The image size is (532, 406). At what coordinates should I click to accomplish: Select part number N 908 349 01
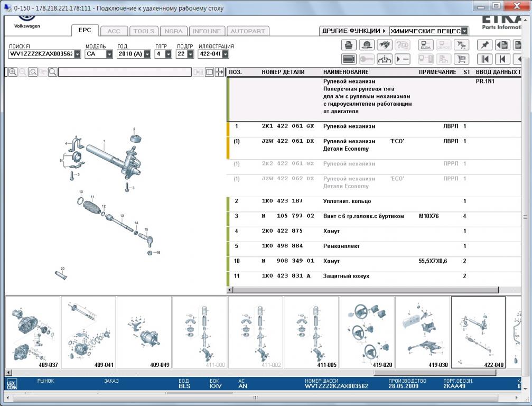tap(288, 261)
